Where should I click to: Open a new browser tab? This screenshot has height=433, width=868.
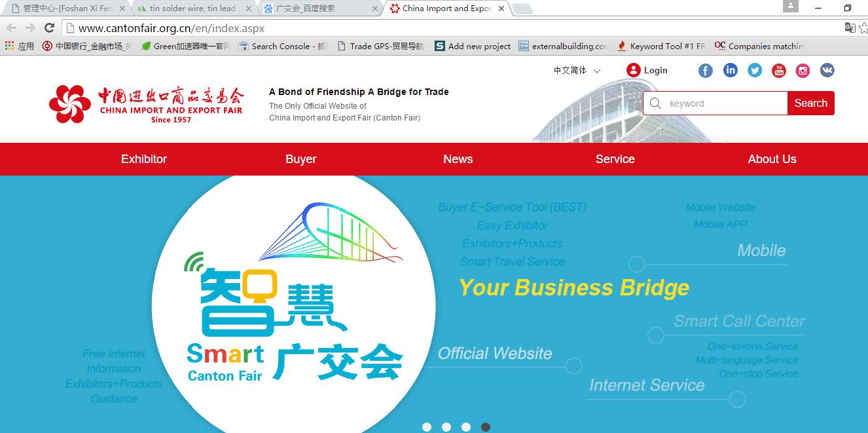point(522,9)
